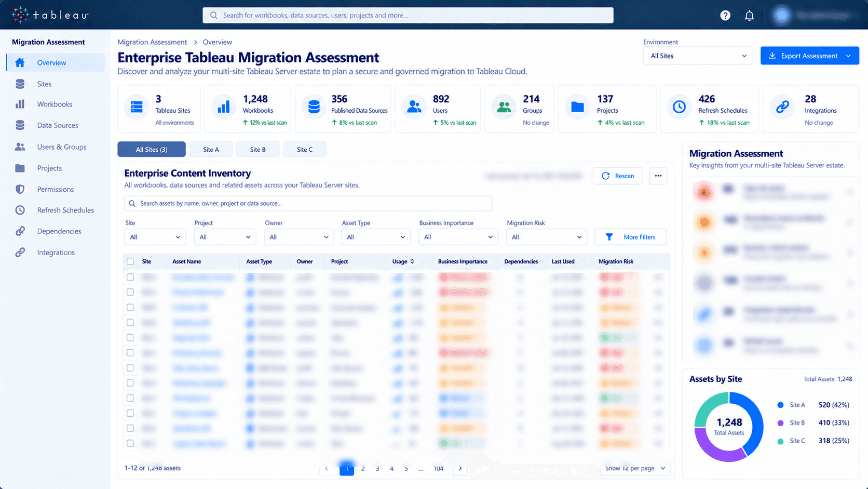The image size is (868, 489).
Task: Click the Projects folder sidebar icon
Action: coord(20,168)
